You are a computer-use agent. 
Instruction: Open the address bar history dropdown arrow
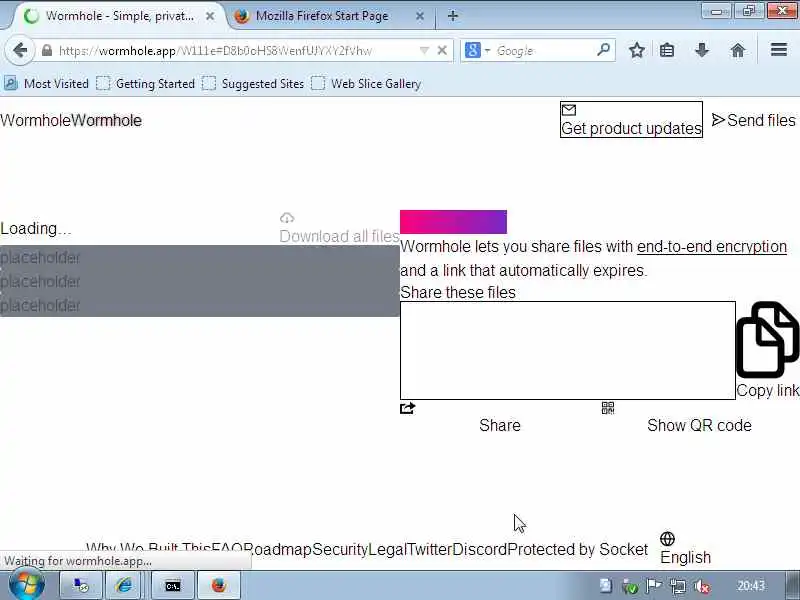pyautogui.click(x=424, y=50)
